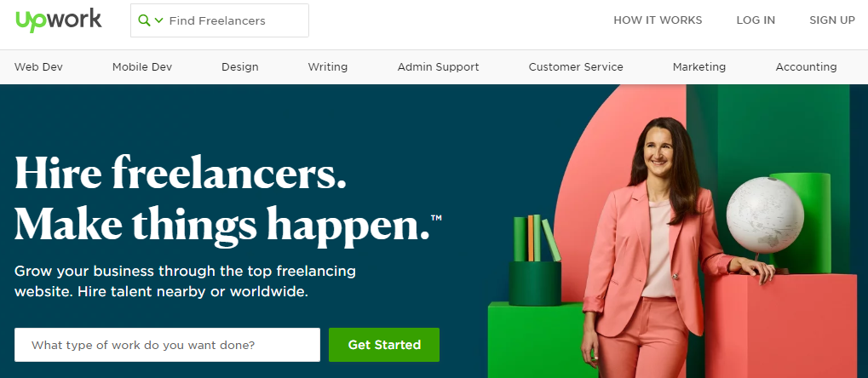The width and height of the screenshot is (868, 378).
Task: Focus the Find Freelancers search box
Action: [220, 20]
